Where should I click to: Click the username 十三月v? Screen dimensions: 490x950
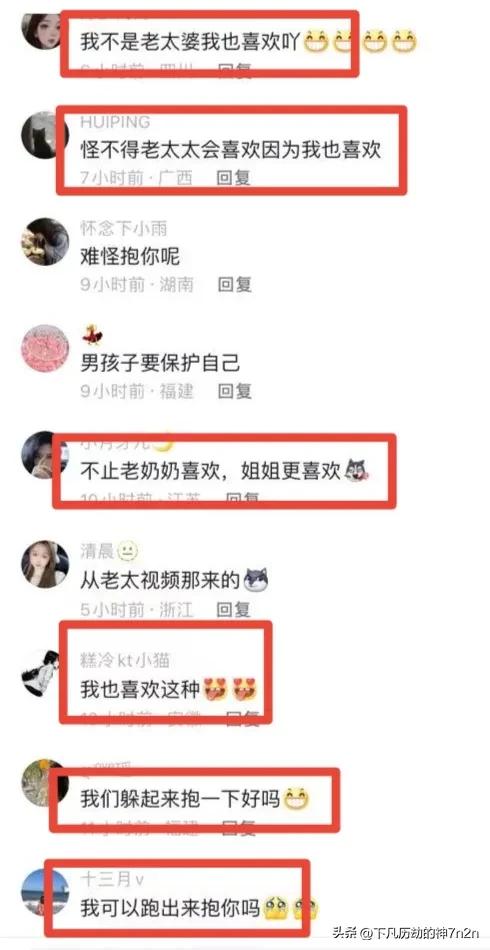(x=111, y=879)
